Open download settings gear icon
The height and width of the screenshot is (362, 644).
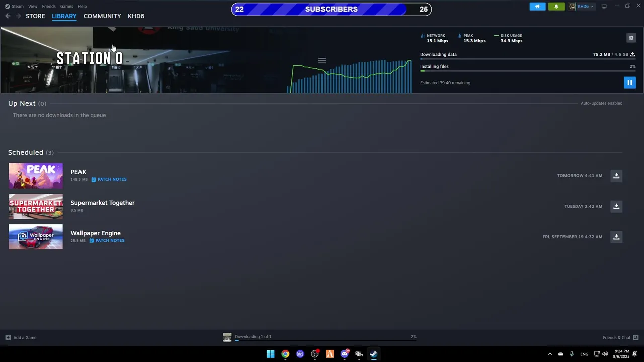pos(631,38)
